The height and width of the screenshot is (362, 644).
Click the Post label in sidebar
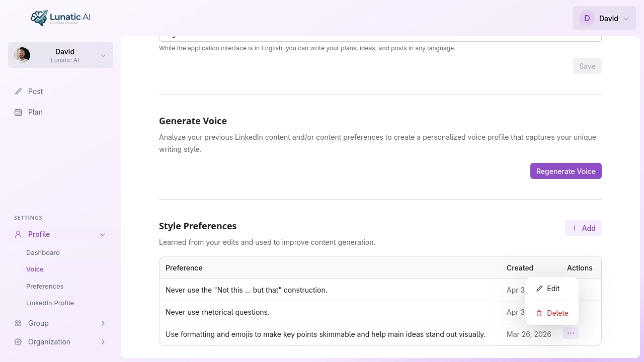coord(35,92)
